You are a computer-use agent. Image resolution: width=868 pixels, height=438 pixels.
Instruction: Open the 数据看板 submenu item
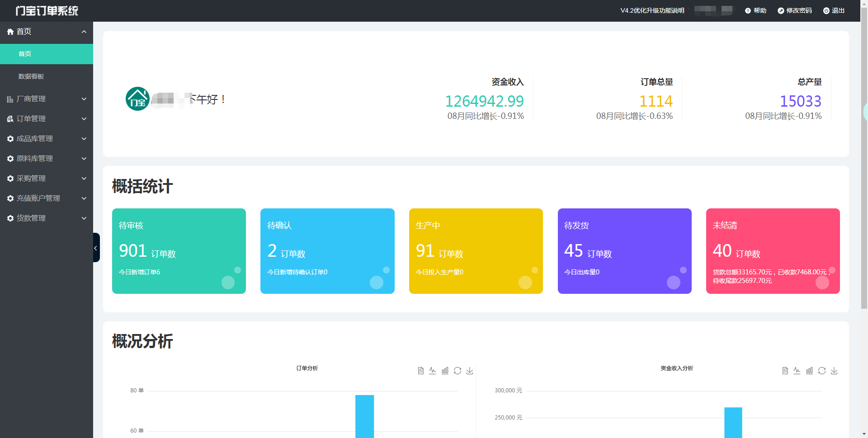point(47,76)
